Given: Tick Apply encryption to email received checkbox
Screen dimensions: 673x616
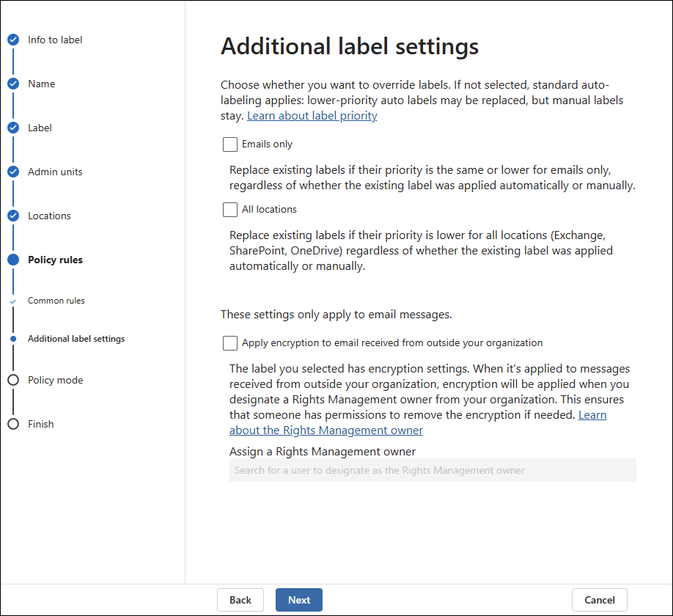Looking at the screenshot, I should pos(230,343).
